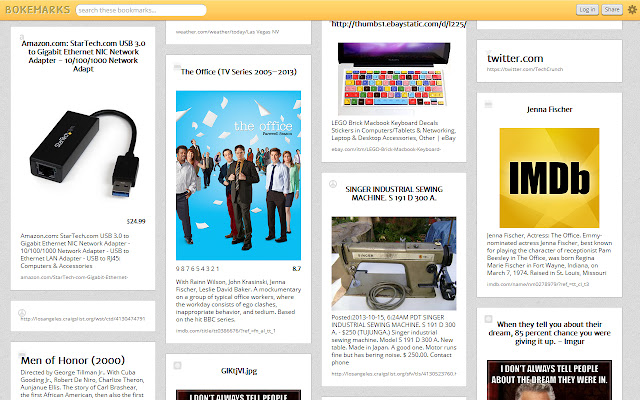
Task: Open the StarTech USB Ethernet adapter image
Action: (x=83, y=154)
